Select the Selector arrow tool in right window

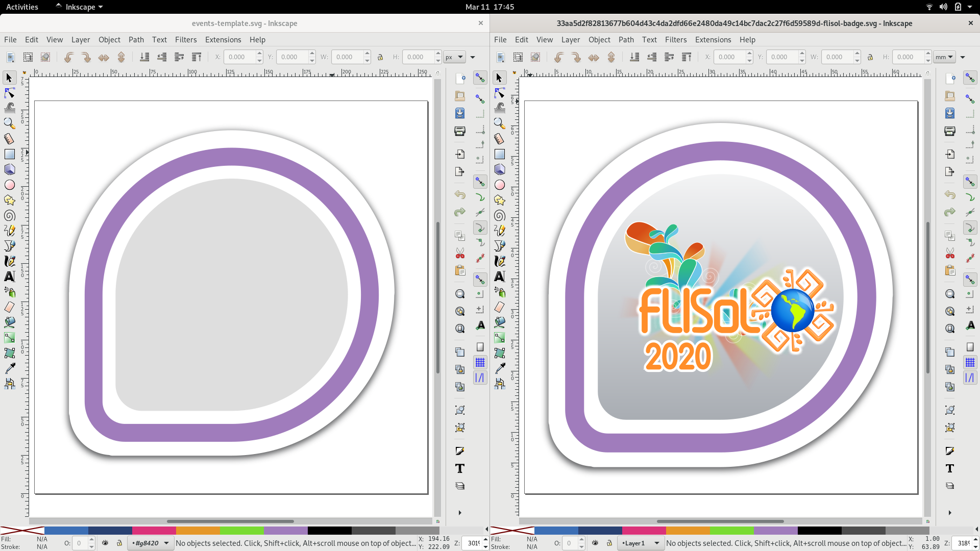[x=499, y=78]
